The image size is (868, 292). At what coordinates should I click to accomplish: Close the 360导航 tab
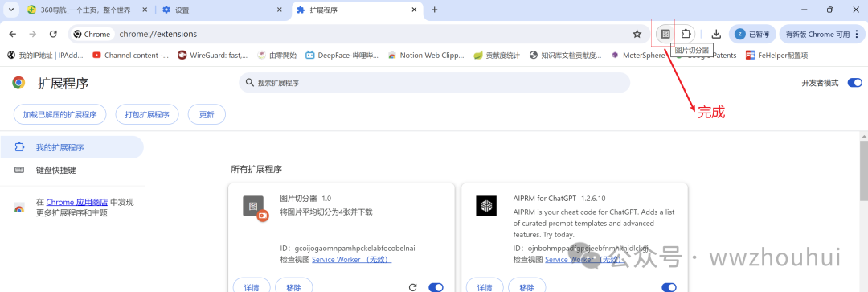pyautogui.click(x=144, y=10)
